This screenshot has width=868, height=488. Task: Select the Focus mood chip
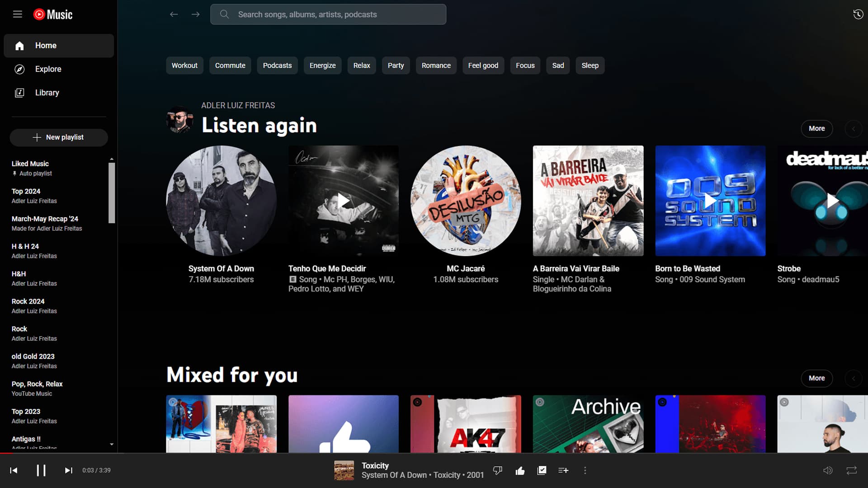[x=525, y=66]
